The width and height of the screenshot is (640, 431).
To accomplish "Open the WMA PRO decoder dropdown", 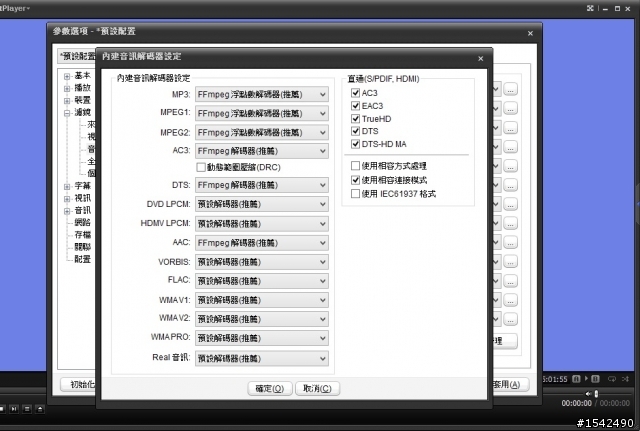I will tap(262, 338).
